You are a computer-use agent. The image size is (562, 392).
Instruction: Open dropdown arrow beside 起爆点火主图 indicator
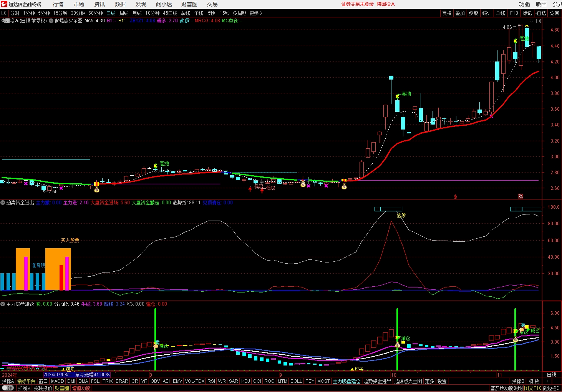pyautogui.click(x=51, y=21)
